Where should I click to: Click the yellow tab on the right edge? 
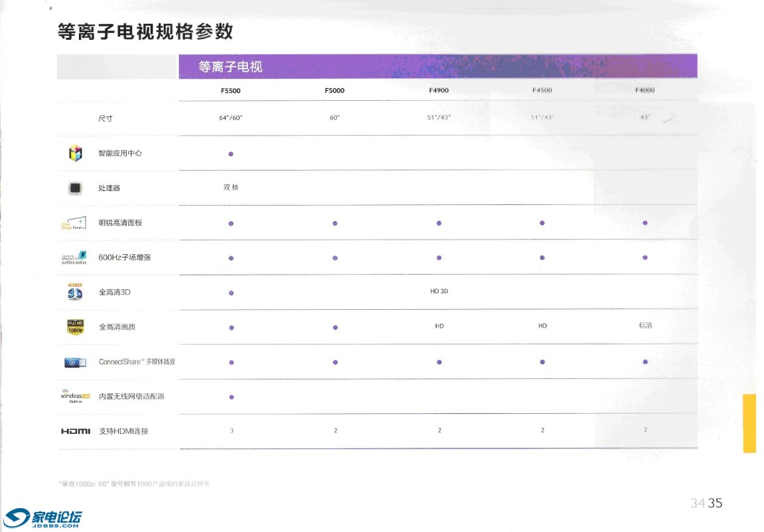[x=749, y=423]
